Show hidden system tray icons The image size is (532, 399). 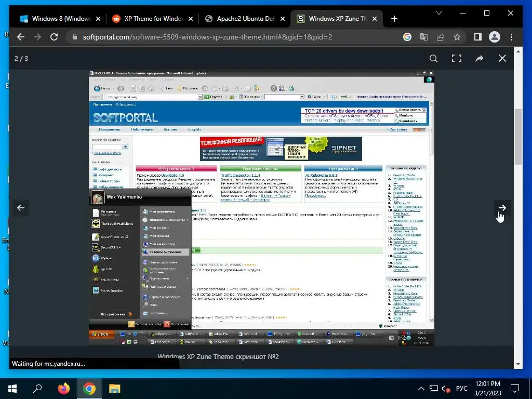pos(421,389)
